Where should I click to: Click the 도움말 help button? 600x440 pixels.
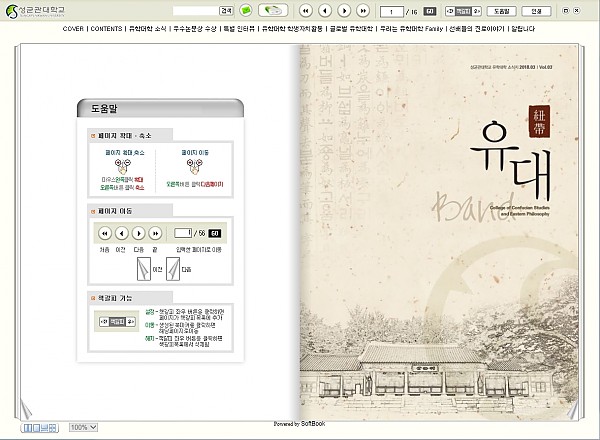point(501,11)
